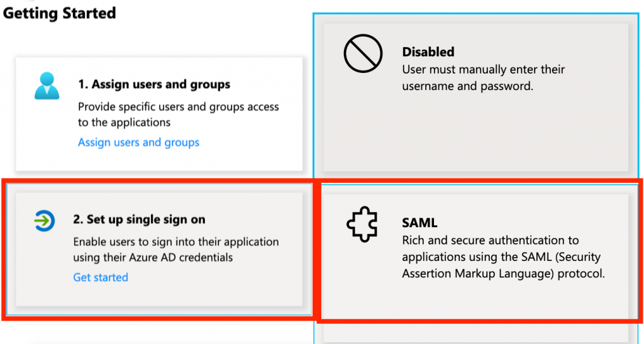This screenshot has height=344, width=644.
Task: Click the Disabled method description text
Action: click(x=484, y=77)
